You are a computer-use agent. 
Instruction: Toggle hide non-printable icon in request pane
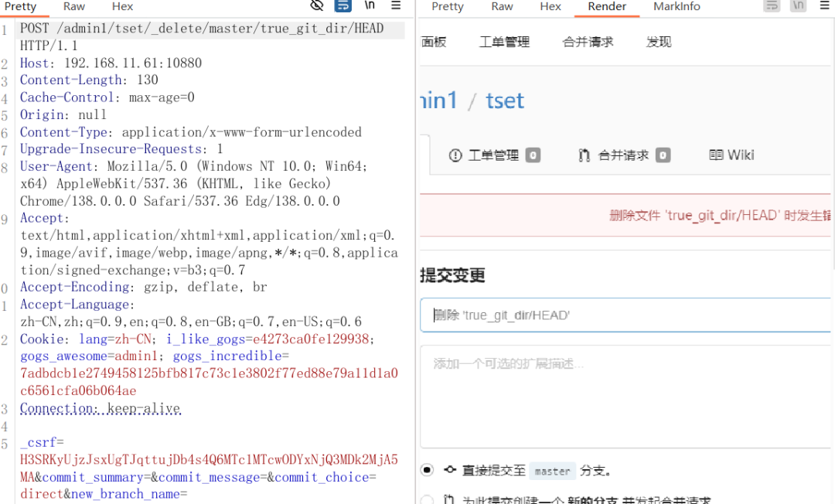pyautogui.click(x=317, y=6)
